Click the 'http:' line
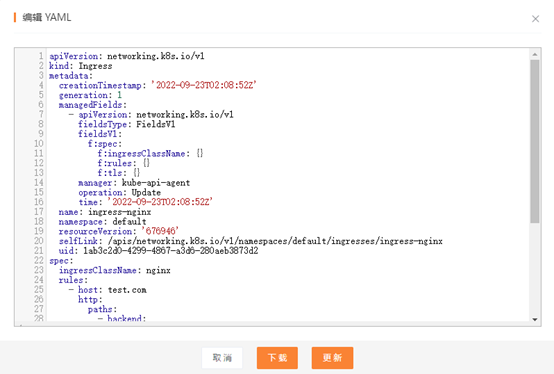 [90, 299]
